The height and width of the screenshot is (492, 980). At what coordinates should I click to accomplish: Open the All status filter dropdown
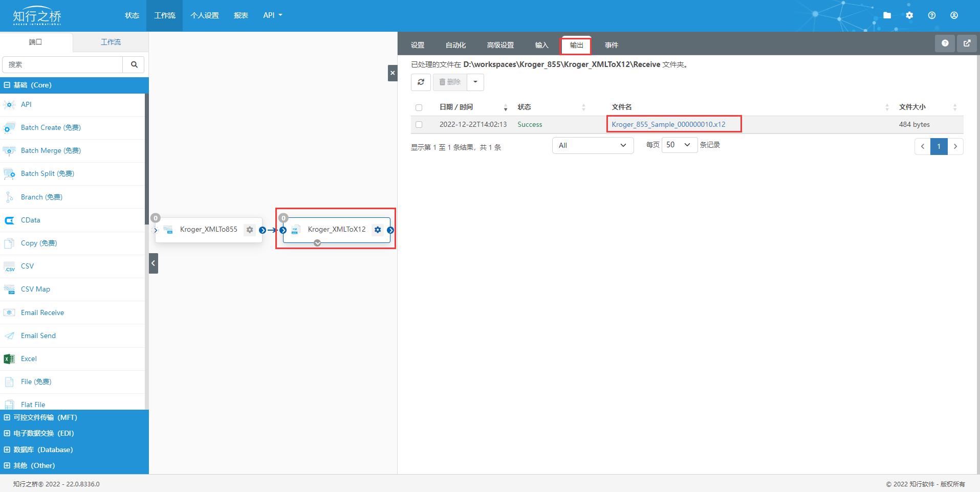coord(593,145)
